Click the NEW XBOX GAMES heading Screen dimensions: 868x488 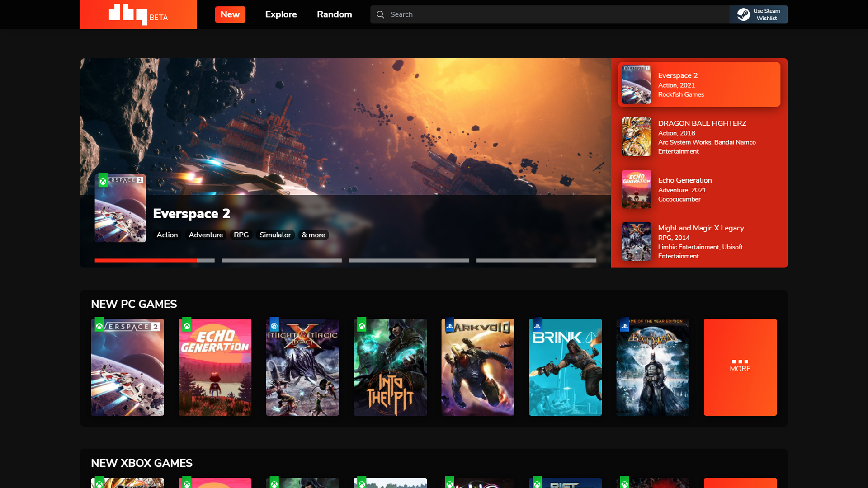pos(142,463)
